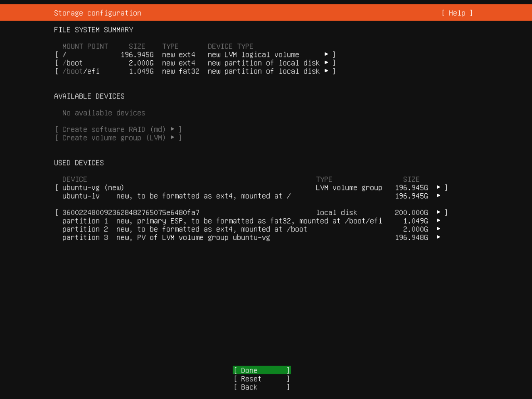This screenshot has height=399, width=532.
Task: Activate the Done button
Action: click(x=261, y=370)
